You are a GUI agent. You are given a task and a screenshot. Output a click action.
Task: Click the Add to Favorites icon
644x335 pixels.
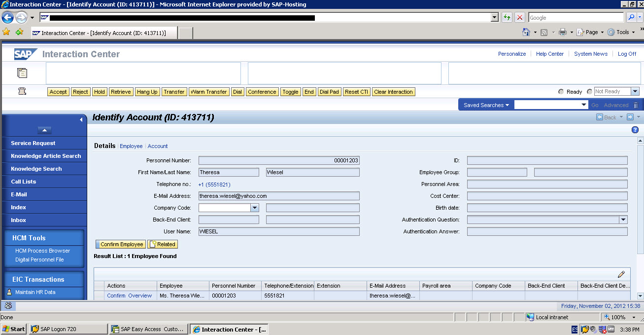pyautogui.click(x=19, y=32)
